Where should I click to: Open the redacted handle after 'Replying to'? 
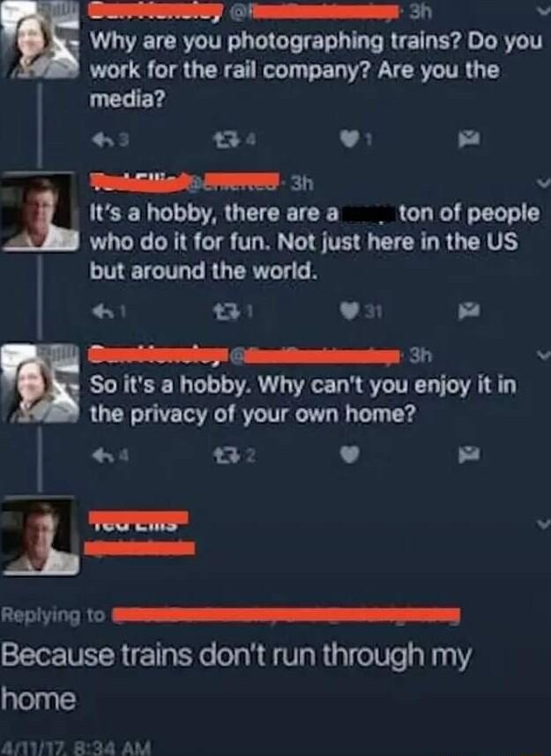pos(287,616)
